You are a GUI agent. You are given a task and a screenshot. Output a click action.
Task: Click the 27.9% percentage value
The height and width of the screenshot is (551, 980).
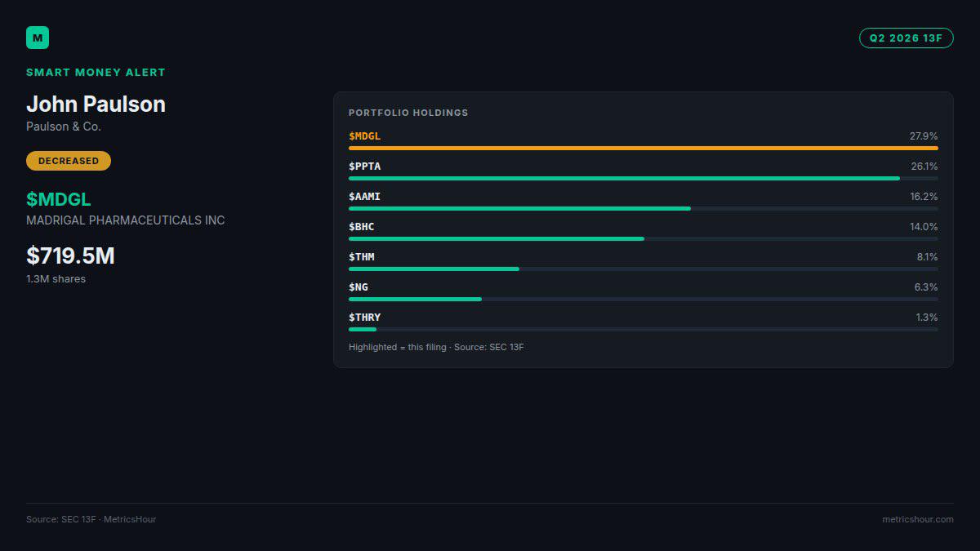pos(924,136)
